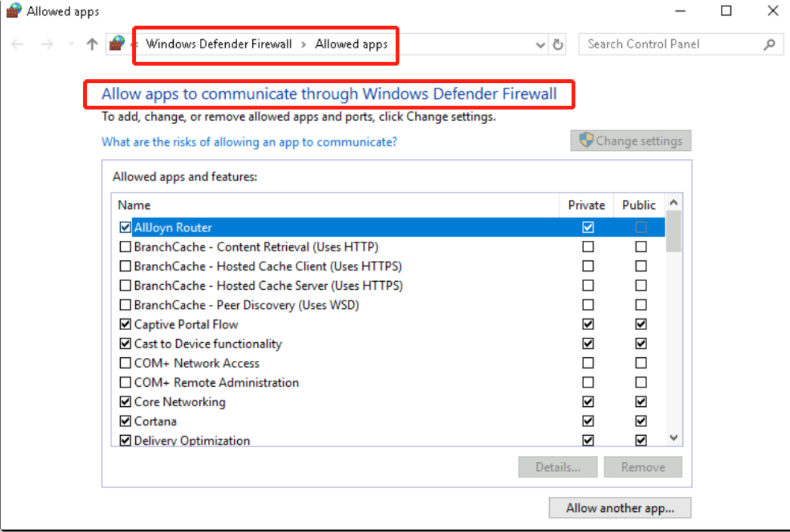Image resolution: width=790 pixels, height=532 pixels.
Task: Select COM+ Remote Administration row text
Action: pos(216,382)
